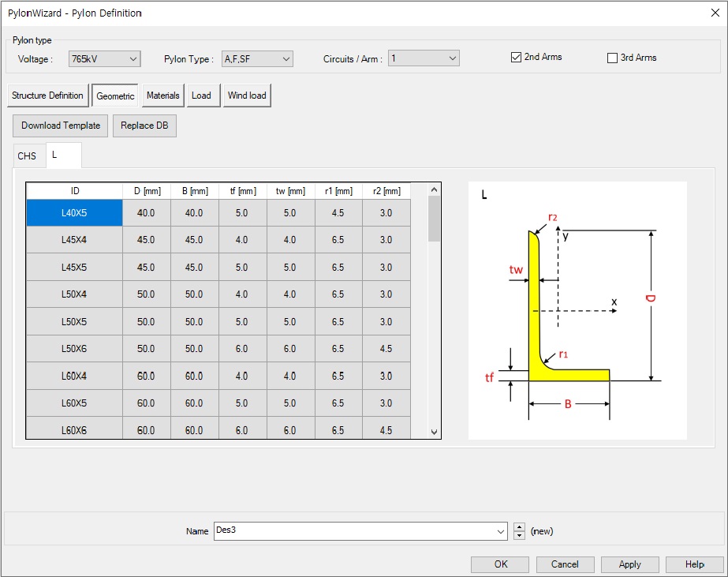Screen dimensions: 728x577
Task: Click the table scrollbar down arrow
Action: [x=433, y=432]
